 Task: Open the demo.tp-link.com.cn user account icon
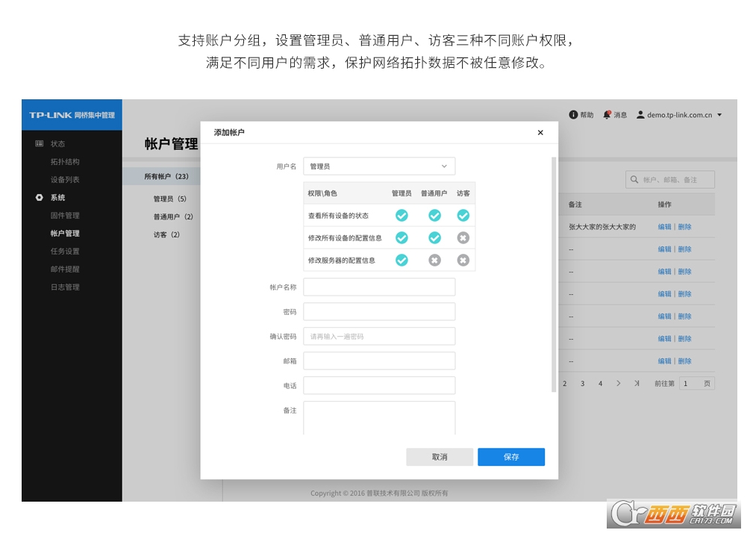640,115
